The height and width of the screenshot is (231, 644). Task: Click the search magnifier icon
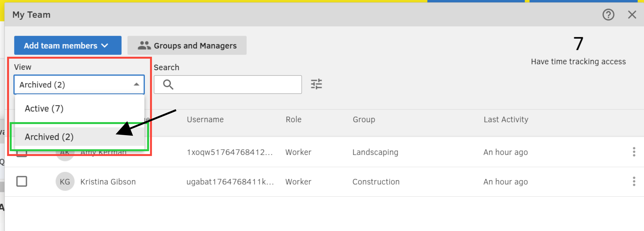click(x=168, y=85)
